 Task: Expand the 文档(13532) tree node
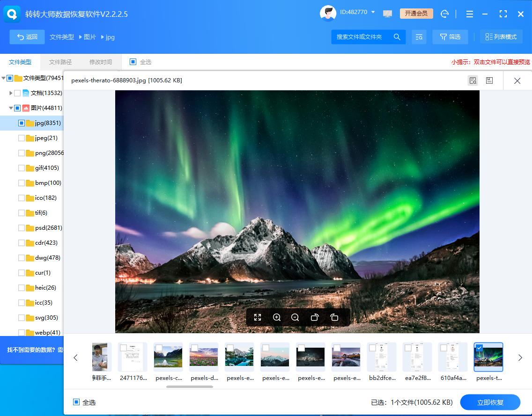point(10,93)
